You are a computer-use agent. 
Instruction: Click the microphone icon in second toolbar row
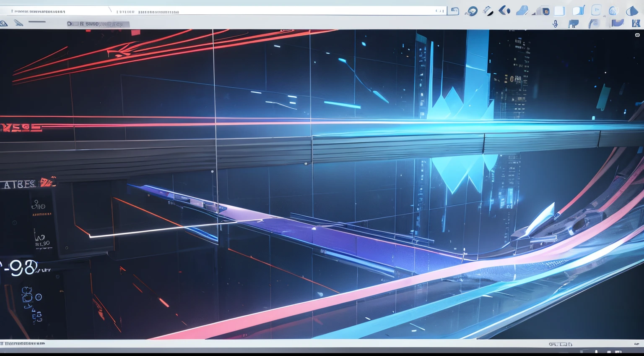(555, 24)
